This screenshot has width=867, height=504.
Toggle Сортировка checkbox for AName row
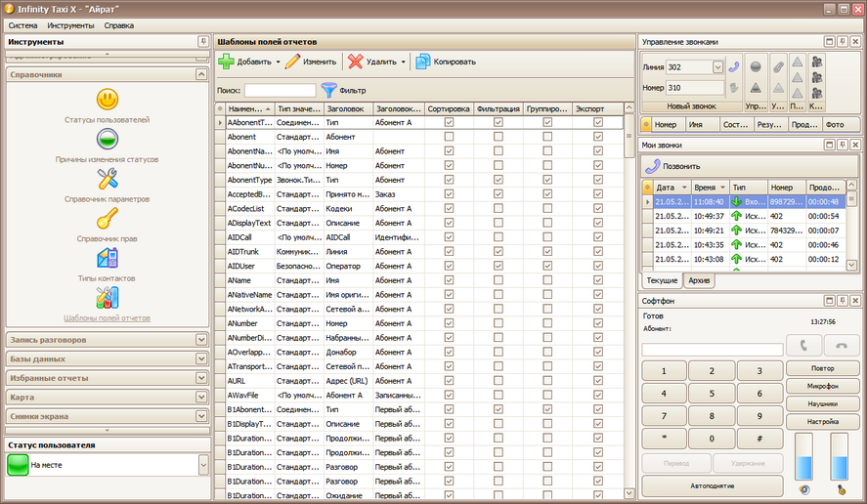pyautogui.click(x=449, y=280)
